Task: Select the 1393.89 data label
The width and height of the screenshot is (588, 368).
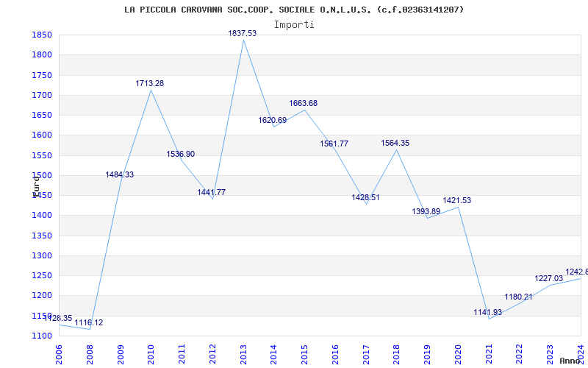Action: (426, 211)
